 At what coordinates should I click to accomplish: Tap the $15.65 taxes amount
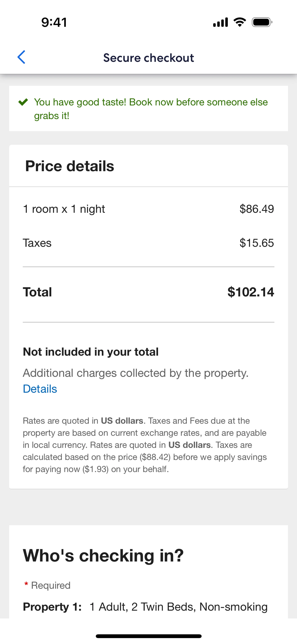click(256, 243)
